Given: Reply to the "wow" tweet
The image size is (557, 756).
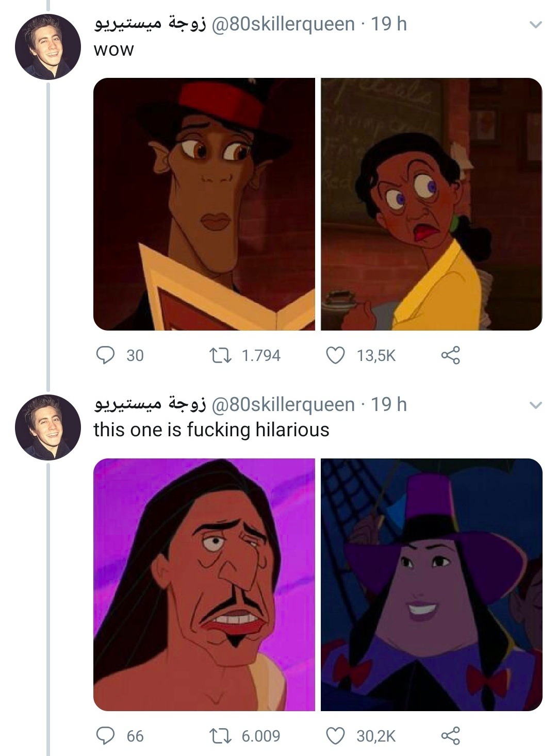Looking at the screenshot, I should tap(106, 355).
